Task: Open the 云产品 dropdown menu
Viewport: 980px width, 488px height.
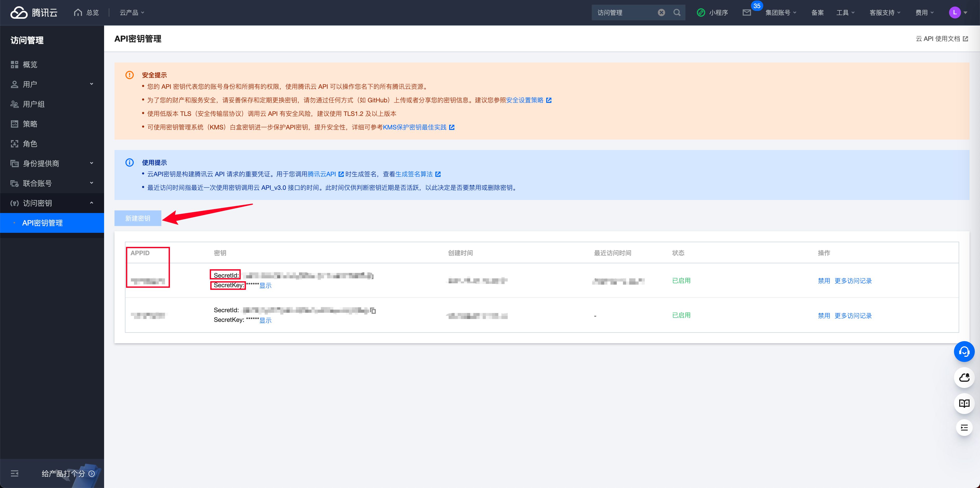Action: click(132, 12)
